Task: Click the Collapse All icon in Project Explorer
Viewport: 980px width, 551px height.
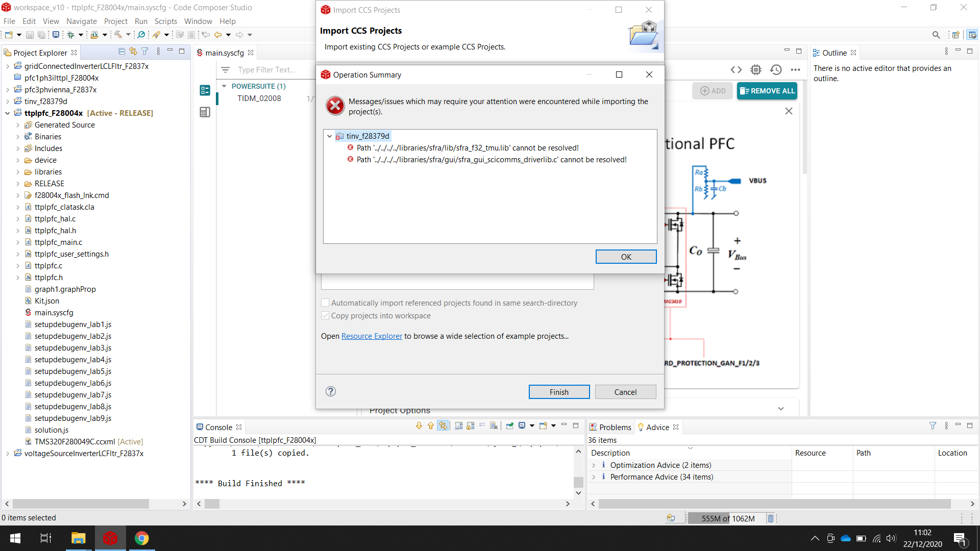Action: pos(121,52)
